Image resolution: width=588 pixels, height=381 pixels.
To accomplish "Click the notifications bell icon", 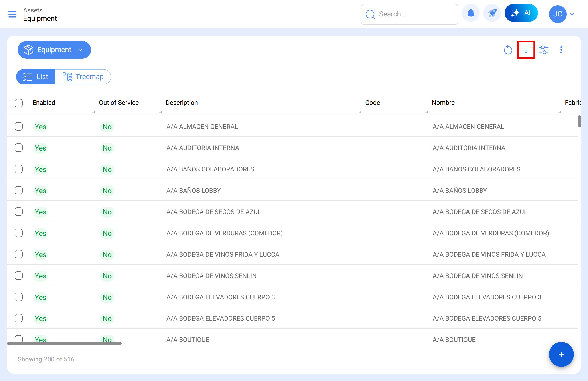I will pos(471,13).
